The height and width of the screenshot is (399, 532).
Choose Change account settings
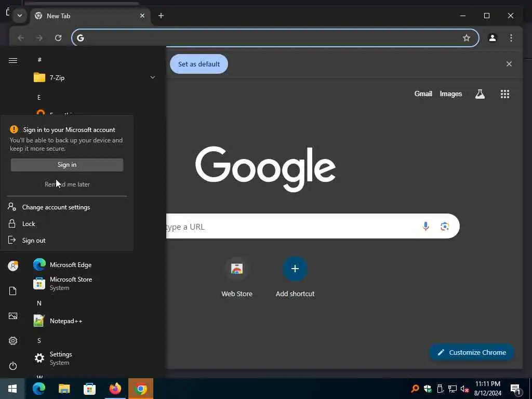click(67, 207)
